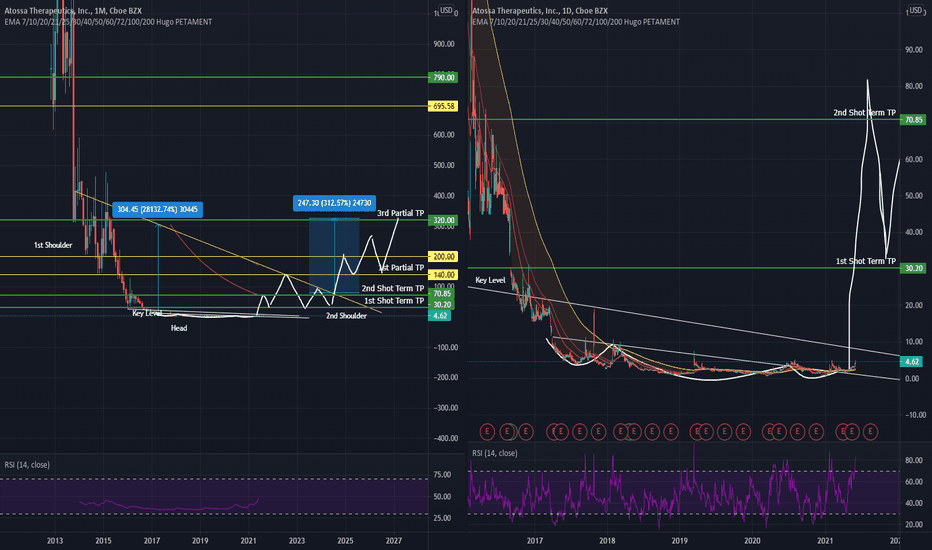This screenshot has width=932, height=550.
Task: Click the -10.00 tick on the daily price scale
Action: pos(915,415)
